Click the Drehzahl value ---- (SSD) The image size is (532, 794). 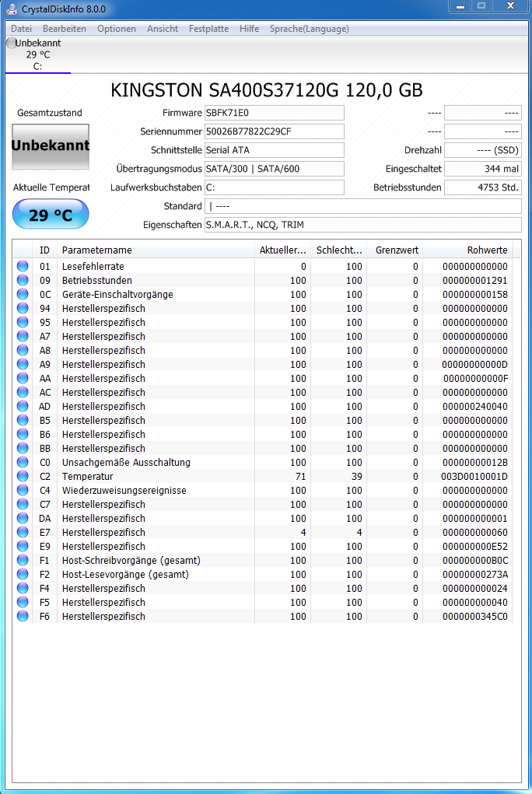[x=483, y=150]
